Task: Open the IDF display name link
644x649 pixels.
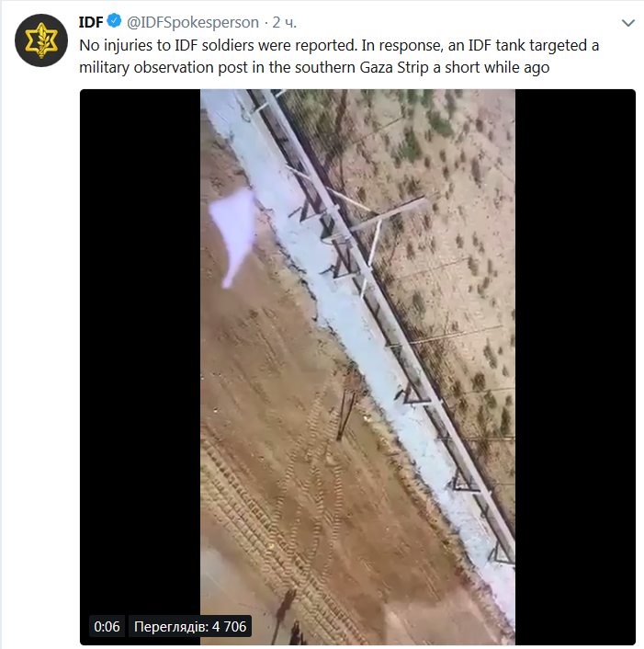Action: (91, 22)
